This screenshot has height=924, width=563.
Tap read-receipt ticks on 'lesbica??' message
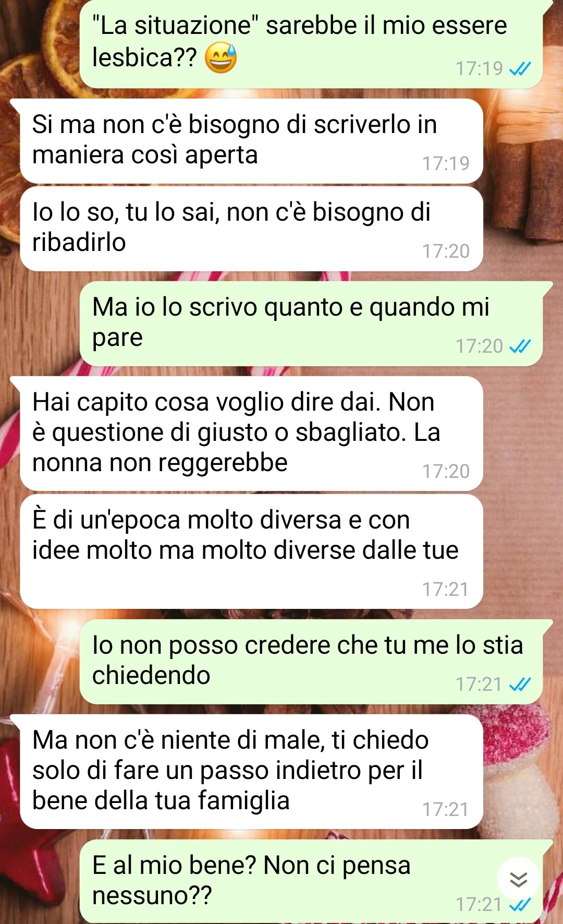point(520,68)
